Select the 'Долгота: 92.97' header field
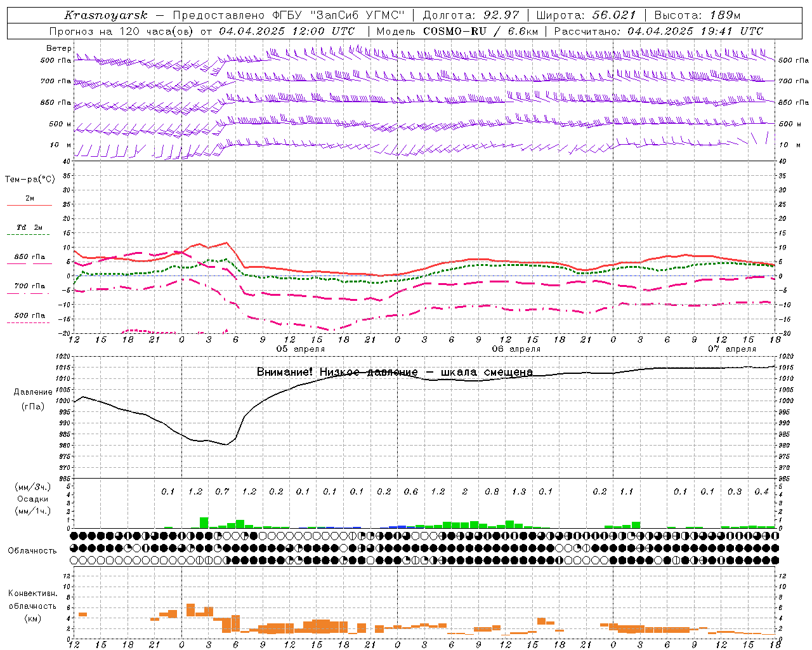 [x=471, y=15]
